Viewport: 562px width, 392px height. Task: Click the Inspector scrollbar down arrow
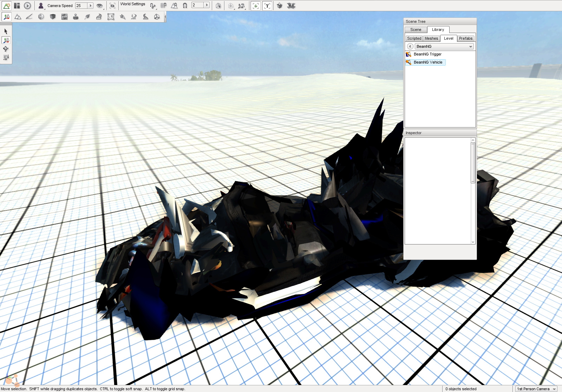coord(473,242)
